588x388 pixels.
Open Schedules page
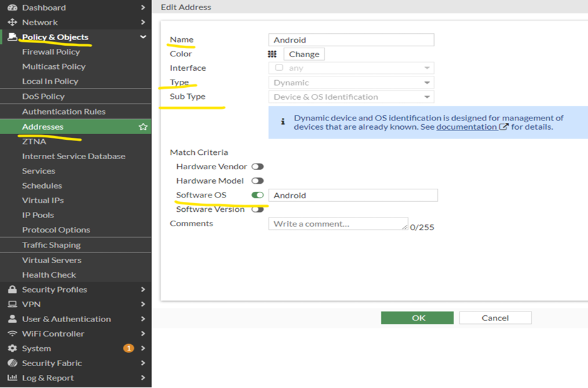pyautogui.click(x=42, y=186)
